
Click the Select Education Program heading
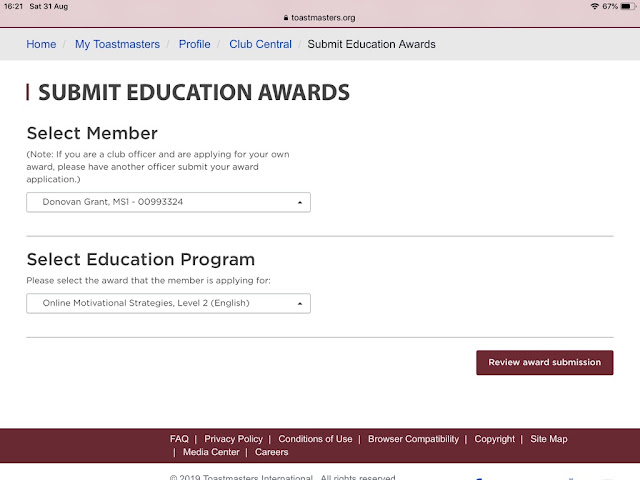click(x=141, y=259)
